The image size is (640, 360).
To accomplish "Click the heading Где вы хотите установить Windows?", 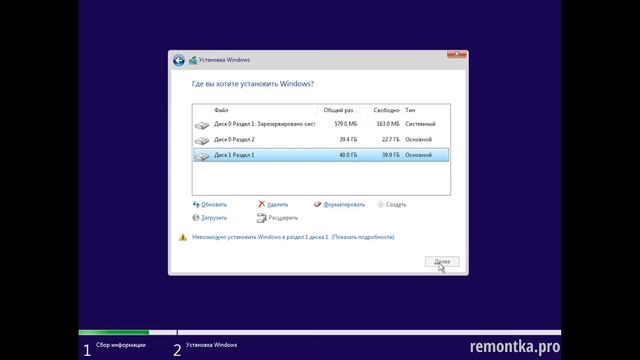I will (253, 84).
